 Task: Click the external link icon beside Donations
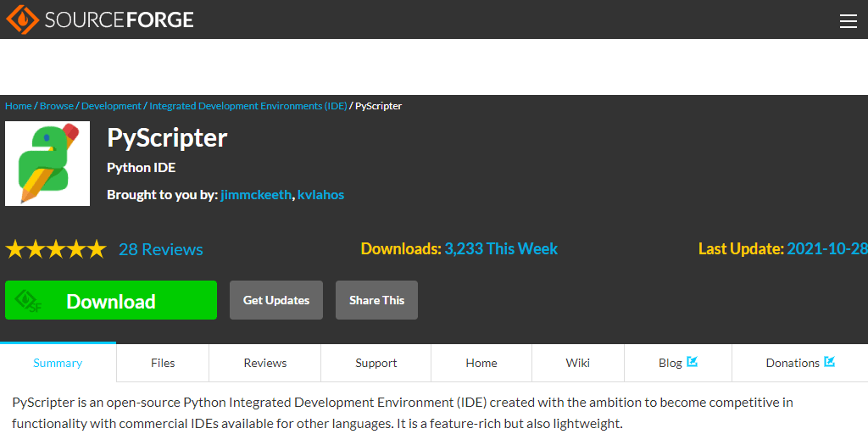pyautogui.click(x=829, y=362)
